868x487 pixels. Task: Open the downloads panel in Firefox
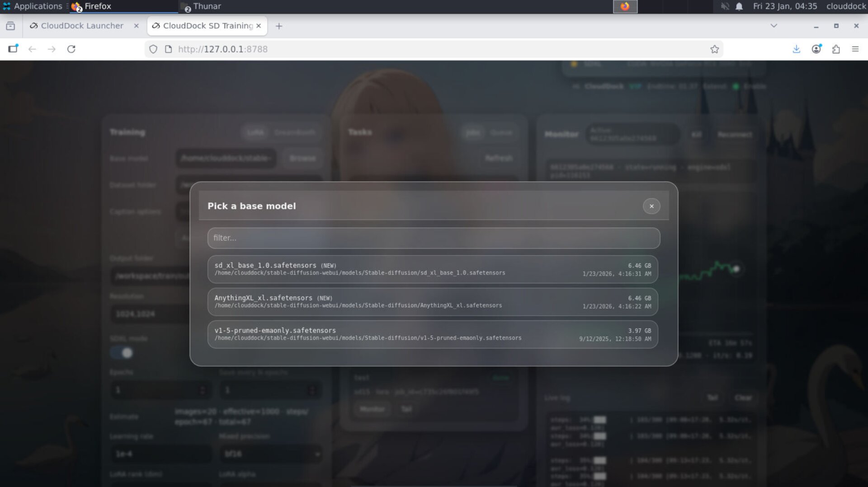796,49
